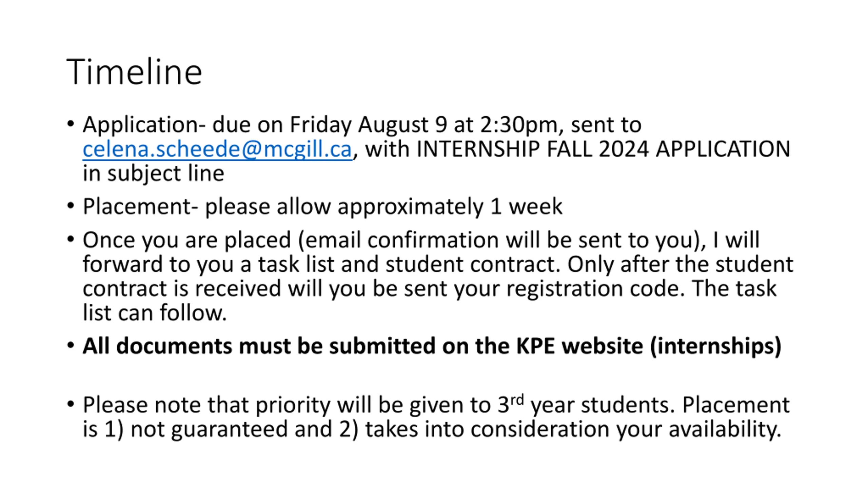Click the bullet point before 'Application- due'
868x488 pixels.
(71, 124)
